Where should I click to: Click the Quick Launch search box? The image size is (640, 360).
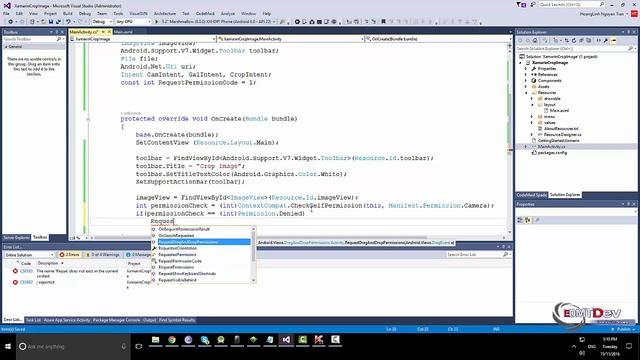(x=572, y=4)
